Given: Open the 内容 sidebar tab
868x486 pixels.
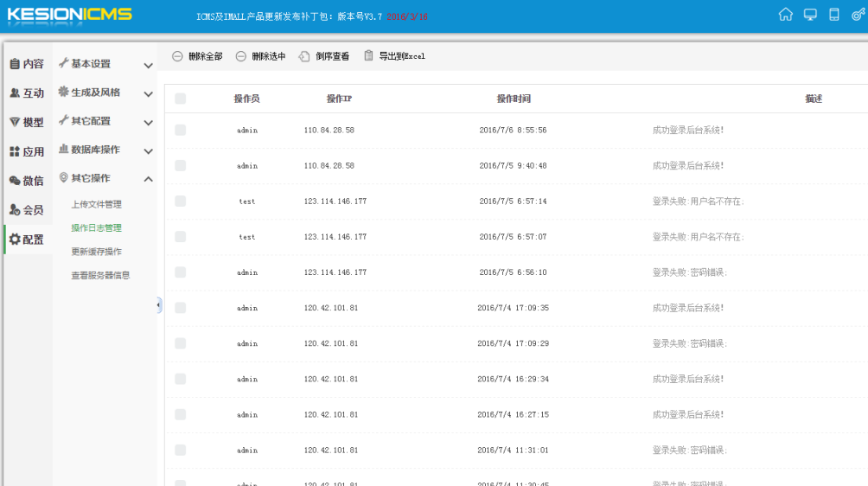Looking at the screenshot, I should 27,64.
